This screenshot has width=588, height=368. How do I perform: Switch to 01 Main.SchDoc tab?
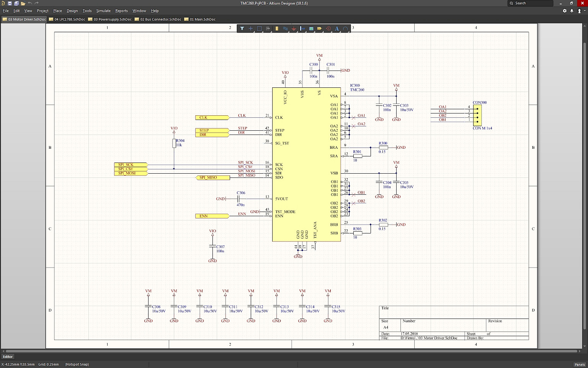point(200,19)
